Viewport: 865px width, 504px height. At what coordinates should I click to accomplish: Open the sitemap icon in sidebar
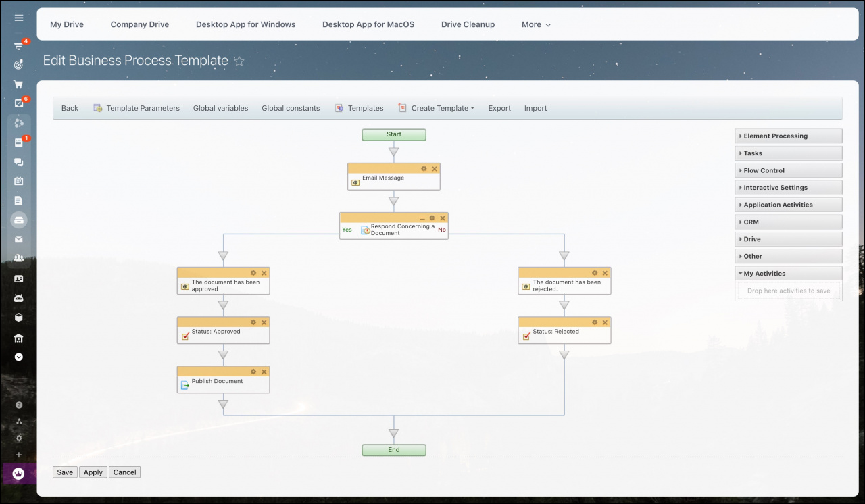point(19,422)
